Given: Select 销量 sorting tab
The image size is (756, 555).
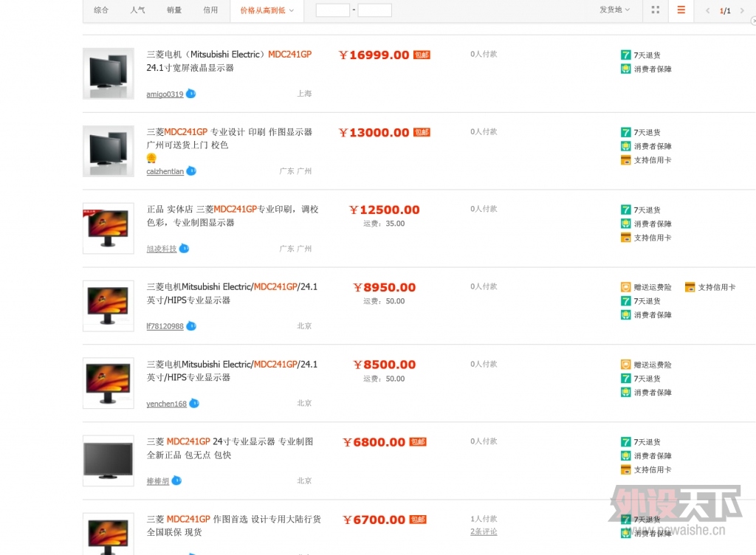Looking at the screenshot, I should click(x=174, y=10).
